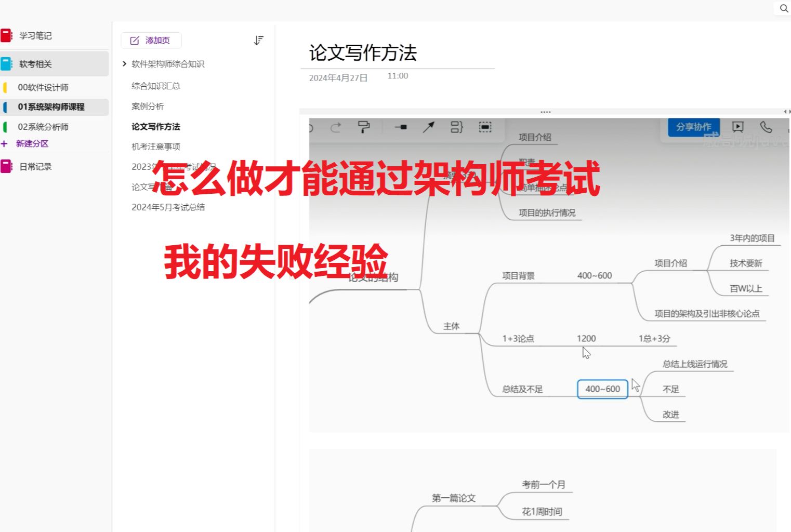Open the 综合知识汇总 page
Viewport: 791px width, 532px height.
point(156,86)
